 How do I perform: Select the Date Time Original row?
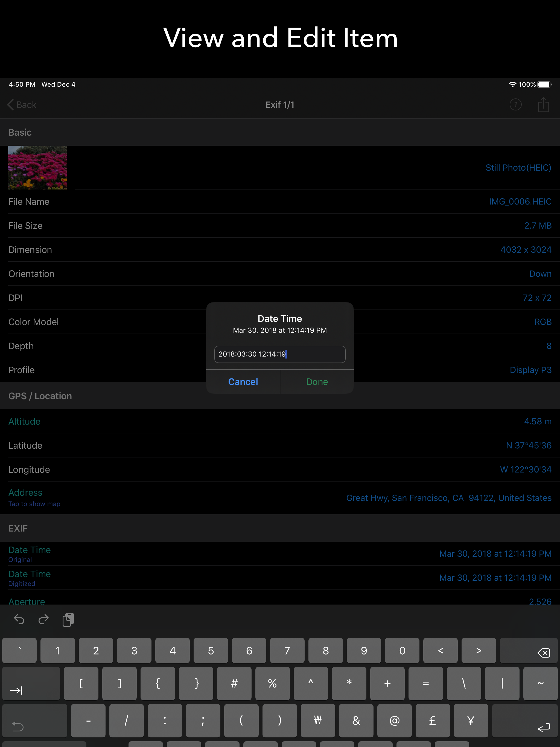(280, 554)
